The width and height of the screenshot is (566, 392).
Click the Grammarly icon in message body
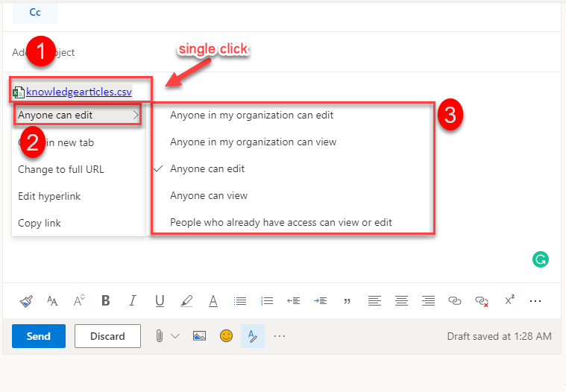click(541, 259)
